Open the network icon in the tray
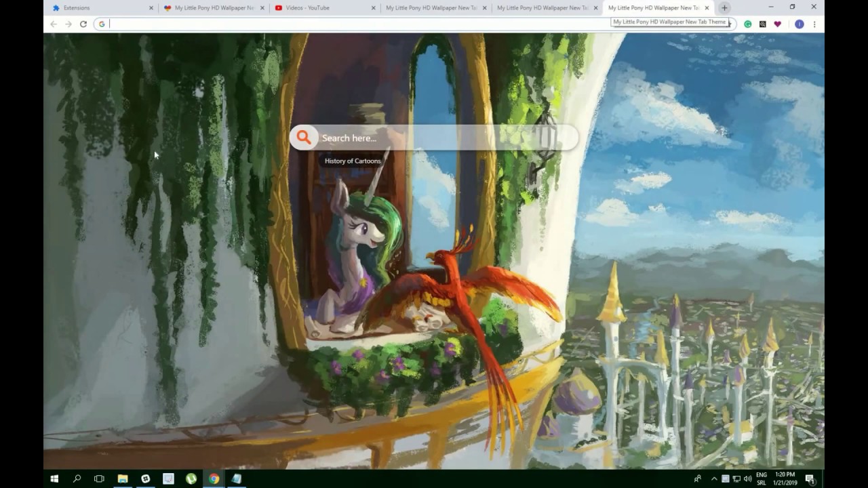This screenshot has height=488, width=868. (x=736, y=479)
